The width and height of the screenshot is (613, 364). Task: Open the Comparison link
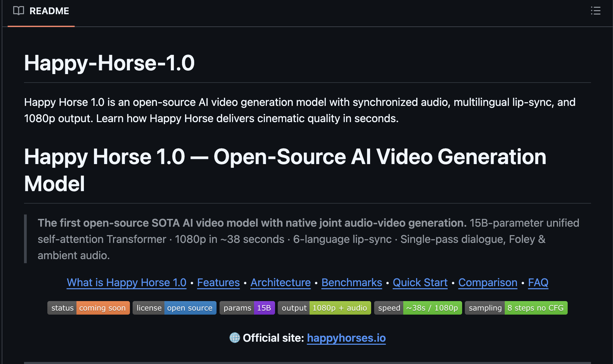487,282
